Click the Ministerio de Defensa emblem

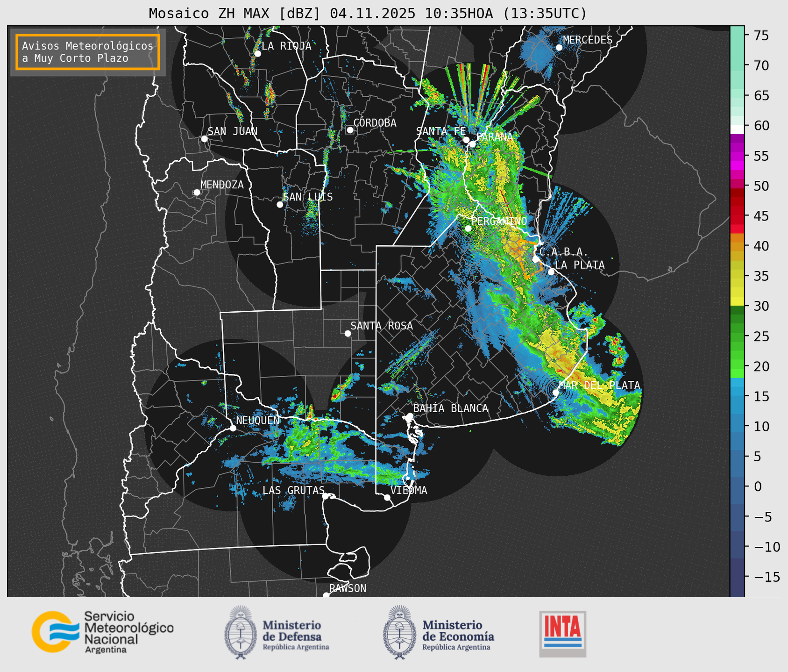point(241,633)
